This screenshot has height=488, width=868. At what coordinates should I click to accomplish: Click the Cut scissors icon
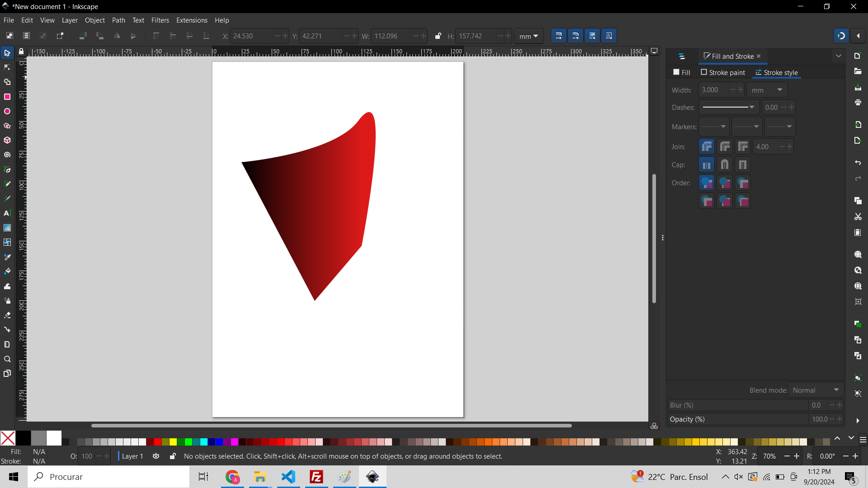point(858,217)
